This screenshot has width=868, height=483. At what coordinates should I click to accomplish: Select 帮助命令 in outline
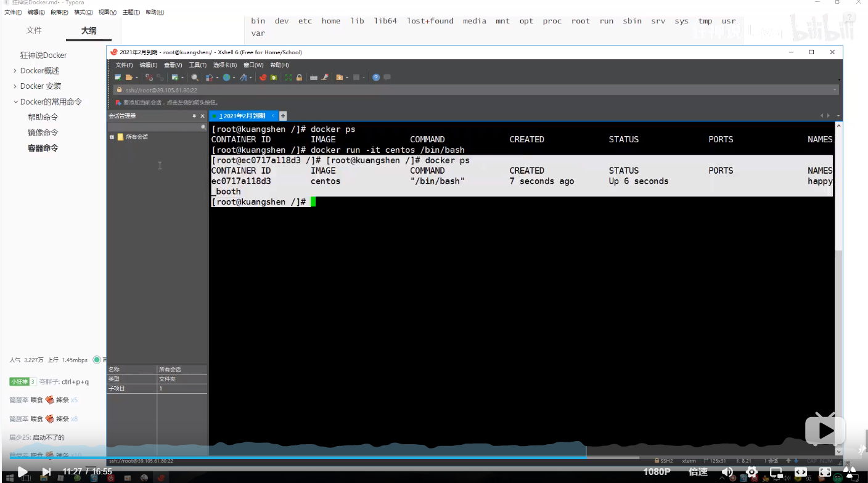tap(43, 117)
